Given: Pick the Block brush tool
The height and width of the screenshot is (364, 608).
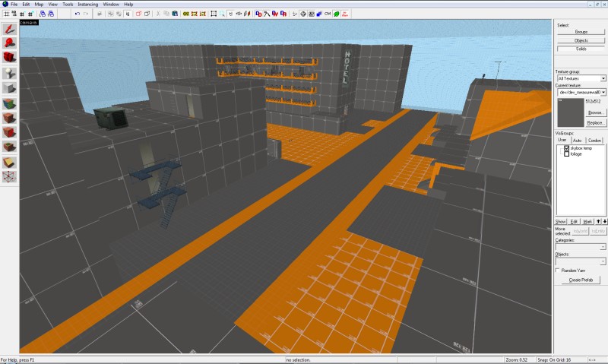Looking at the screenshot, I should [x=9, y=88].
